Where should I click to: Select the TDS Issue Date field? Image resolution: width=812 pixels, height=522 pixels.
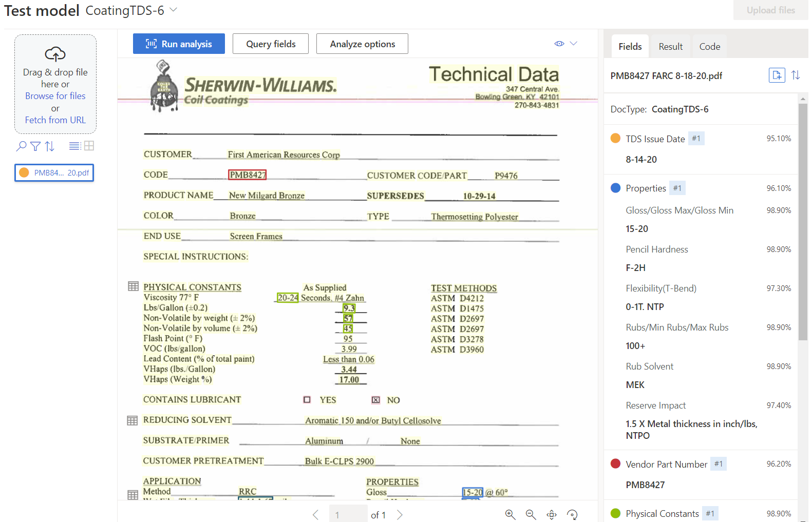pyautogui.click(x=655, y=139)
